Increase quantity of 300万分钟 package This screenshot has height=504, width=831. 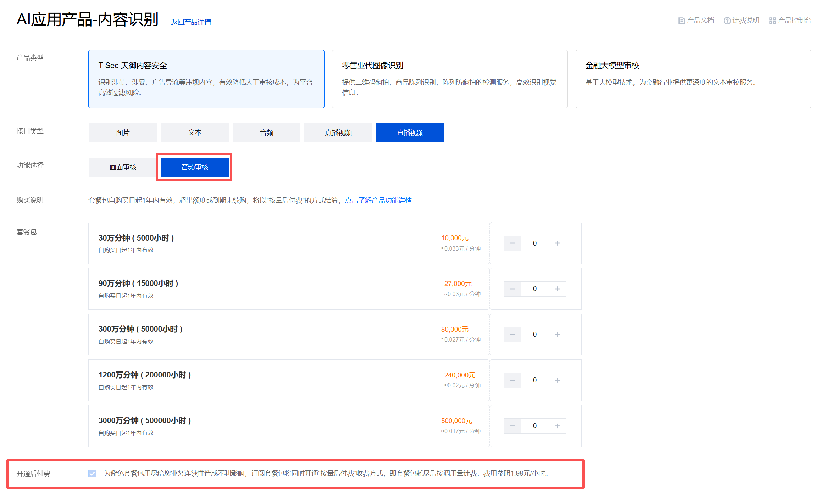557,335
